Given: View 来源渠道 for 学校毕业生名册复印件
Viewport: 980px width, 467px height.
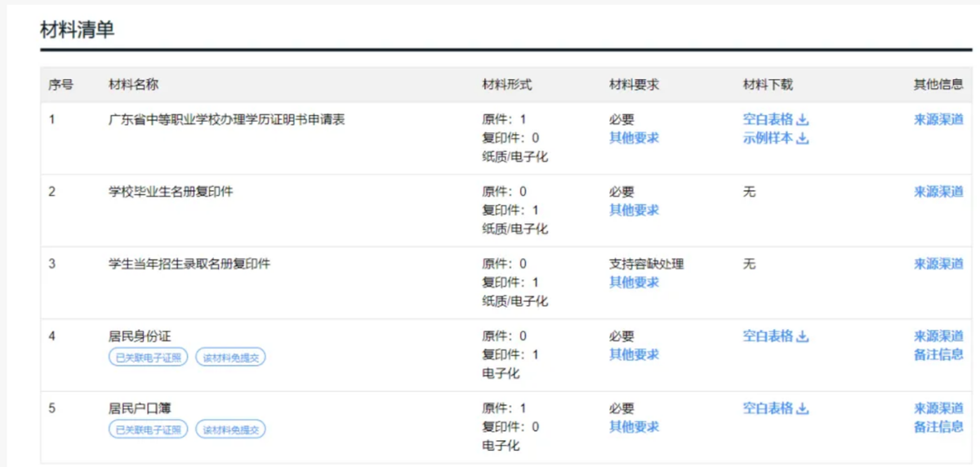Looking at the screenshot, I should point(938,192).
